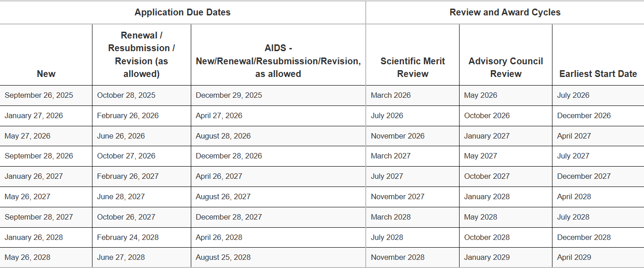Select the March 2026 merit review cell

391,96
